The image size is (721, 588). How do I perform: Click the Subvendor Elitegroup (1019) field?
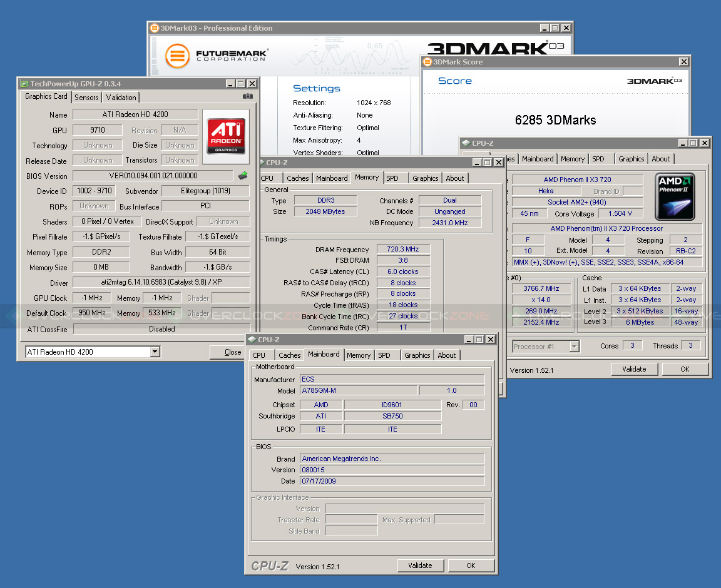205,191
